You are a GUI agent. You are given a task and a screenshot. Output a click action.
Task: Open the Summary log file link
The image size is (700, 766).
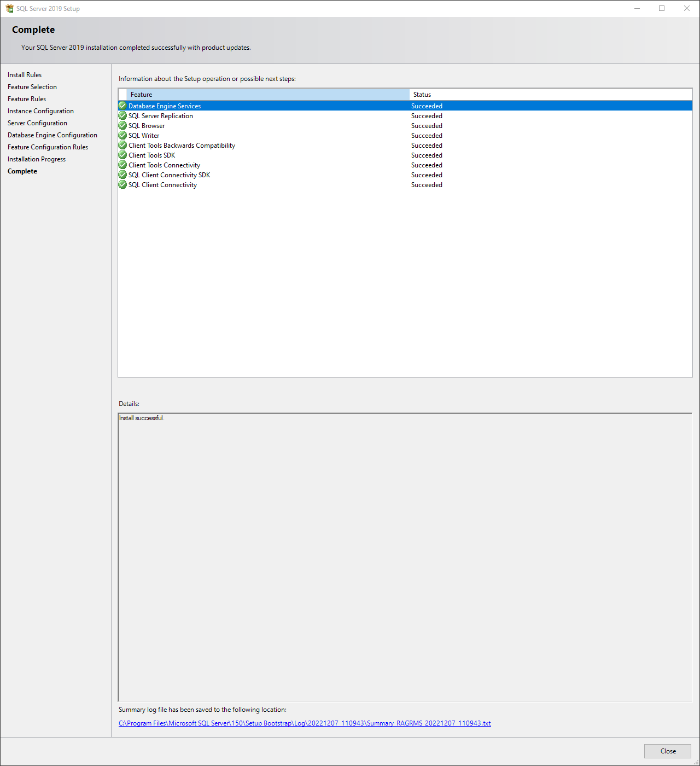305,723
